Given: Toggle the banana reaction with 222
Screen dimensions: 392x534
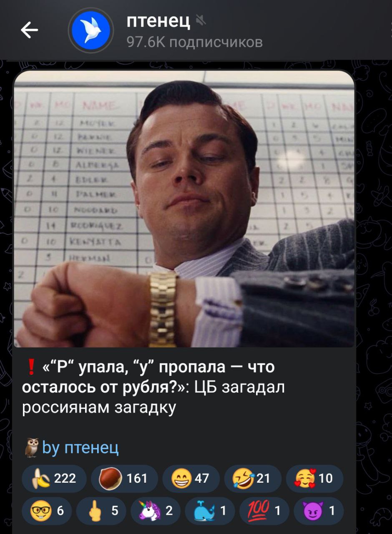Looking at the screenshot, I should point(54,478).
